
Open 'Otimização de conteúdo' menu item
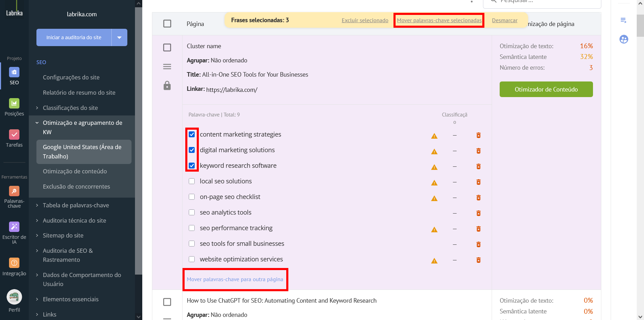[x=75, y=171]
